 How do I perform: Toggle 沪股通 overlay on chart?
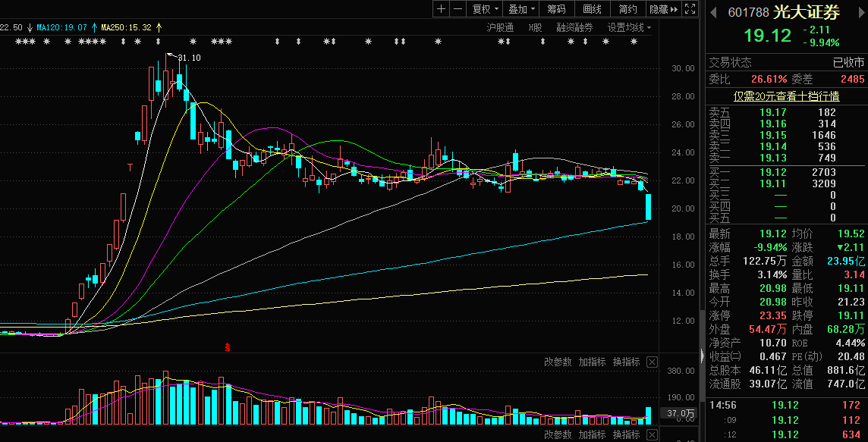coord(499,27)
